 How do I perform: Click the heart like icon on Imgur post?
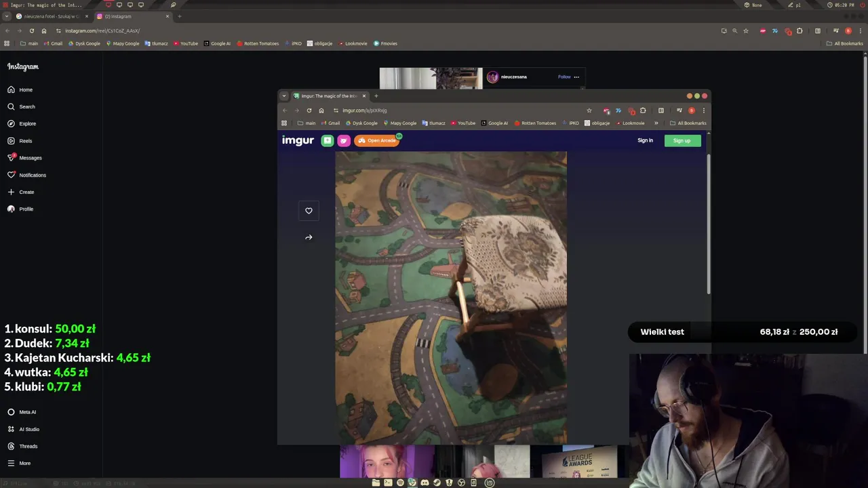(x=309, y=211)
